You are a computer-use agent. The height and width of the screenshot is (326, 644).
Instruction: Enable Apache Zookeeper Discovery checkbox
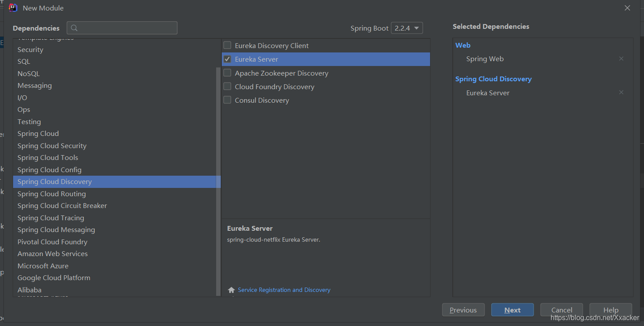pyautogui.click(x=227, y=73)
